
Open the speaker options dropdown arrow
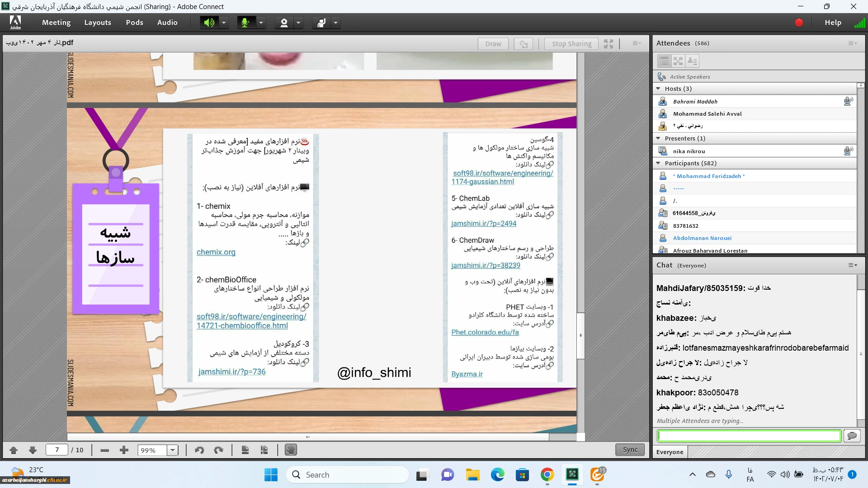[224, 23]
